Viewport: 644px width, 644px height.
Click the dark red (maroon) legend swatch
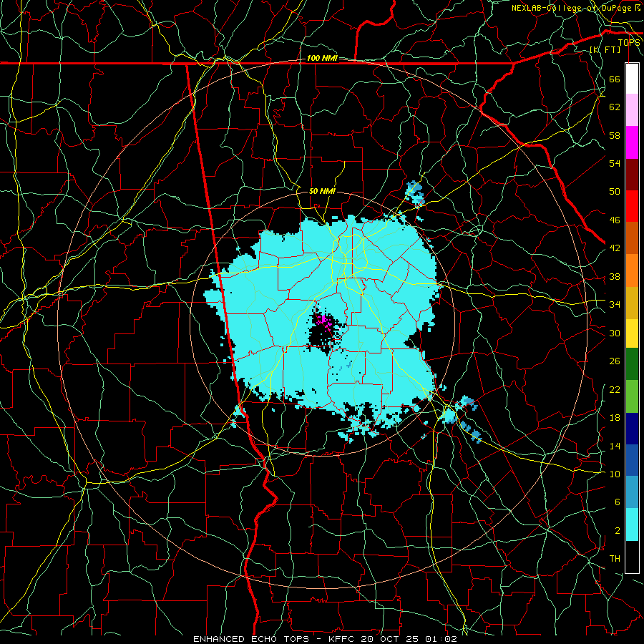coord(632,175)
